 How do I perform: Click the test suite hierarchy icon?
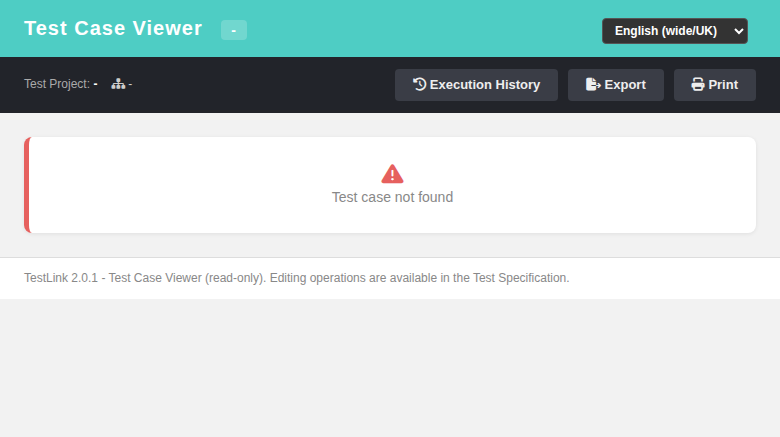[118, 84]
